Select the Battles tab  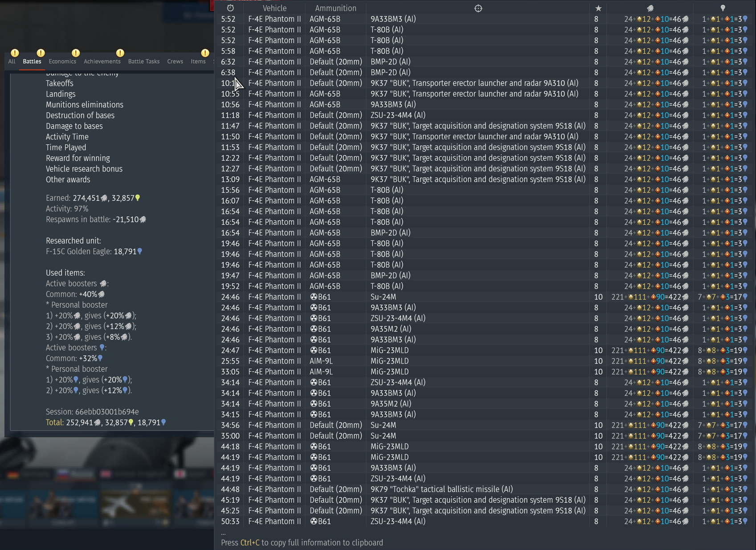tap(32, 61)
